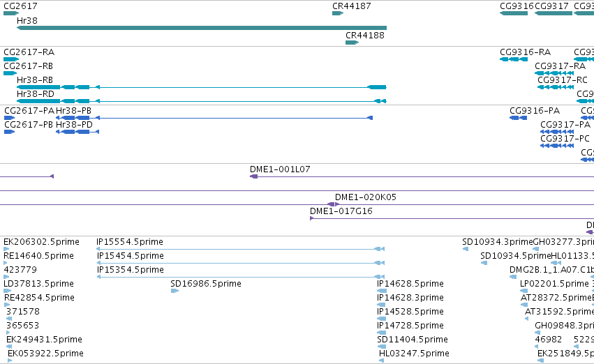Screen dimensions: 594x364
Task: Click the Hr38-PD protein label
Action: pyautogui.click(x=74, y=125)
